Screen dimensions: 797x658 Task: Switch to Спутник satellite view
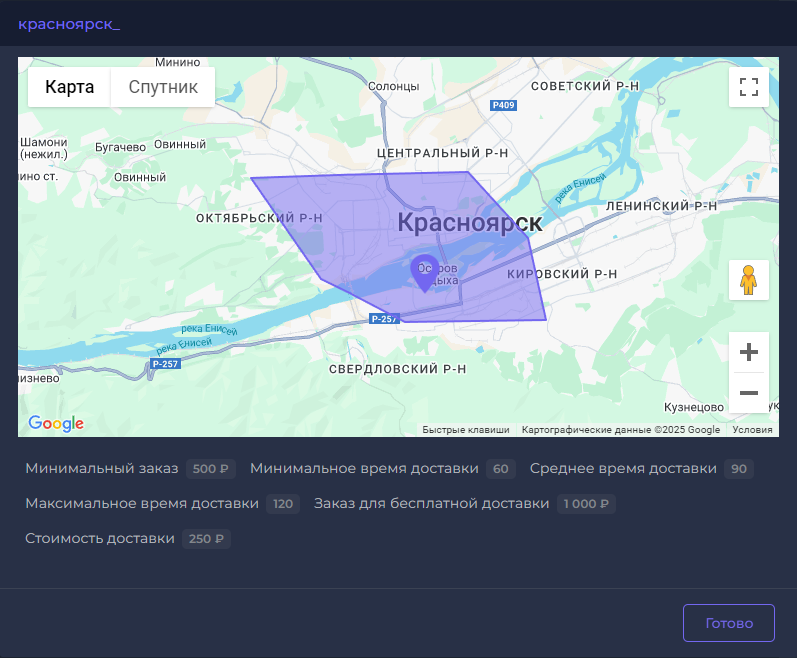tap(163, 87)
